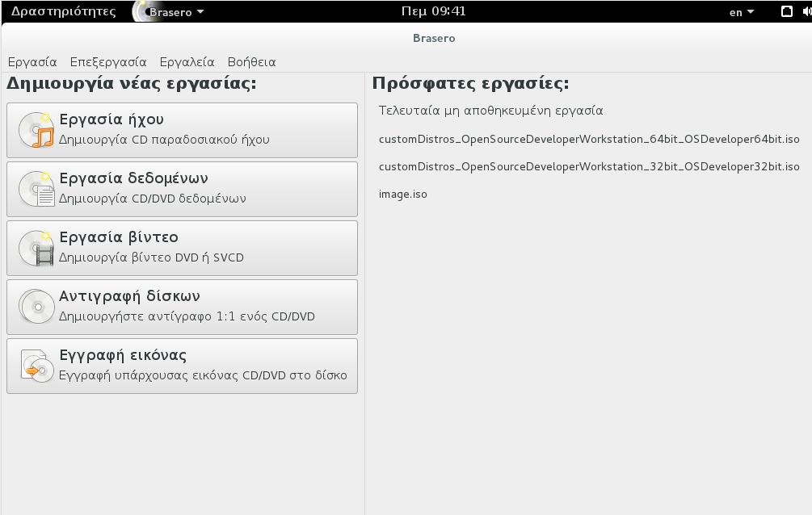Choose Εγγραφή εικόνας option
The width and height of the screenshot is (812, 515).
tap(182, 366)
